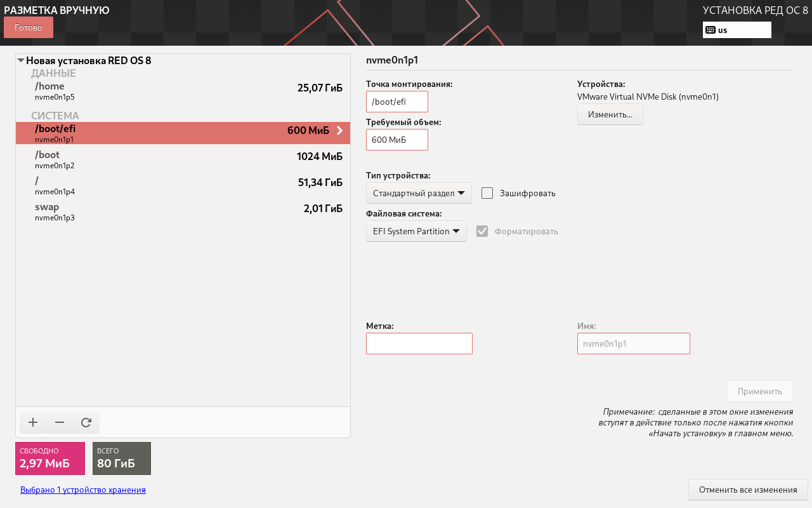Click the 'РАЗМЕТКА ВРУЧНУЮ' title

click(x=56, y=10)
